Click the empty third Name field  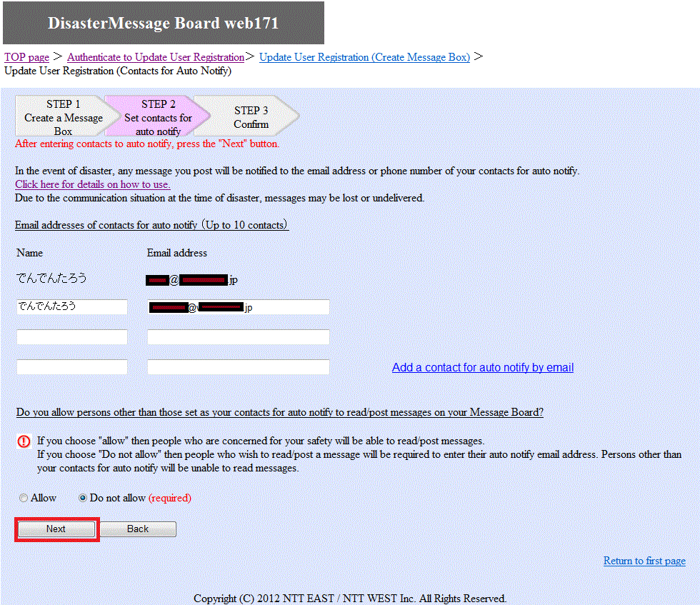point(71,336)
